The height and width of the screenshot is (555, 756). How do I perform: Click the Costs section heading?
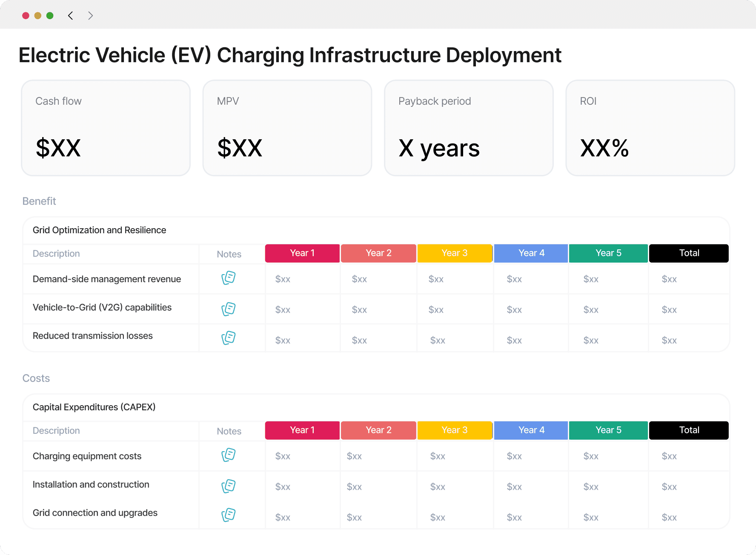[36, 378]
